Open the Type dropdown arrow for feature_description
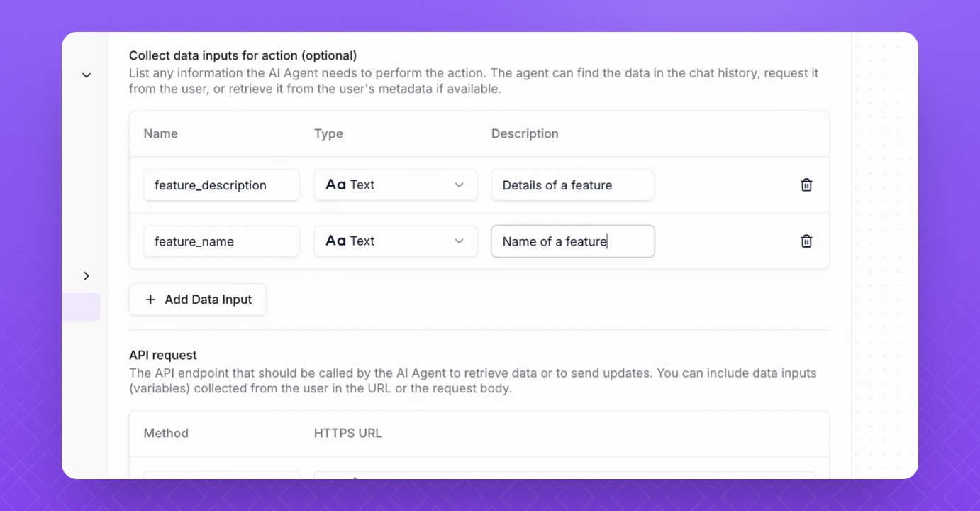980x511 pixels. point(459,185)
